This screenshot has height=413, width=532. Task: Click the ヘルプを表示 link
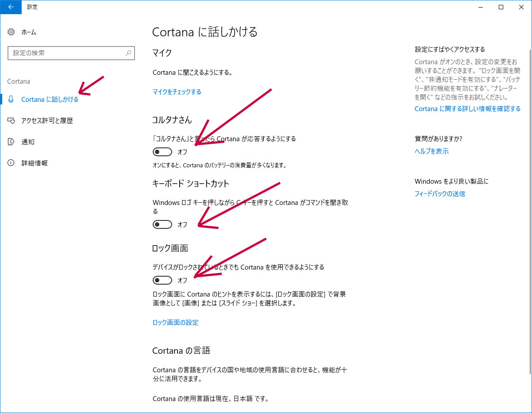(432, 151)
